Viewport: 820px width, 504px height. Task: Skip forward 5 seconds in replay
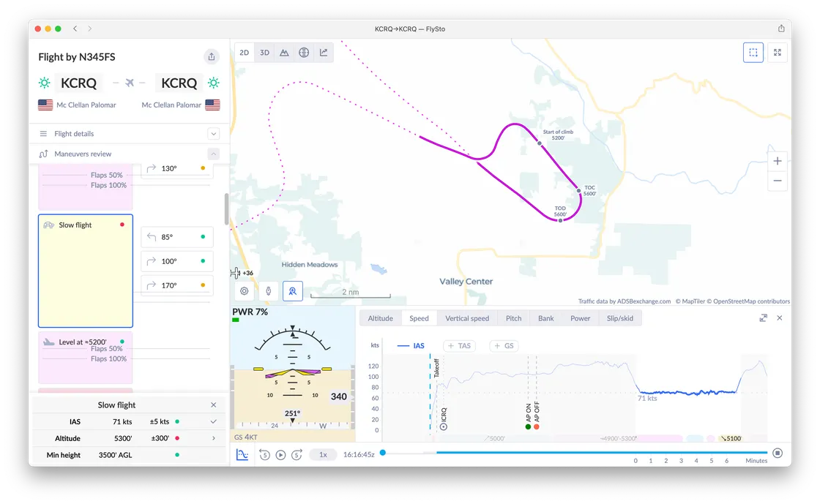(x=297, y=455)
